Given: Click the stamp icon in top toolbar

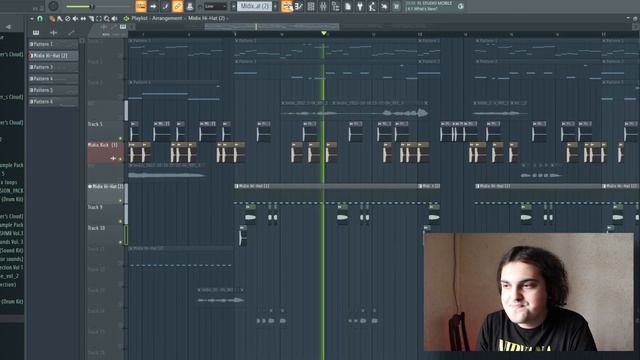Looking at the screenshot, I should (x=190, y=6).
